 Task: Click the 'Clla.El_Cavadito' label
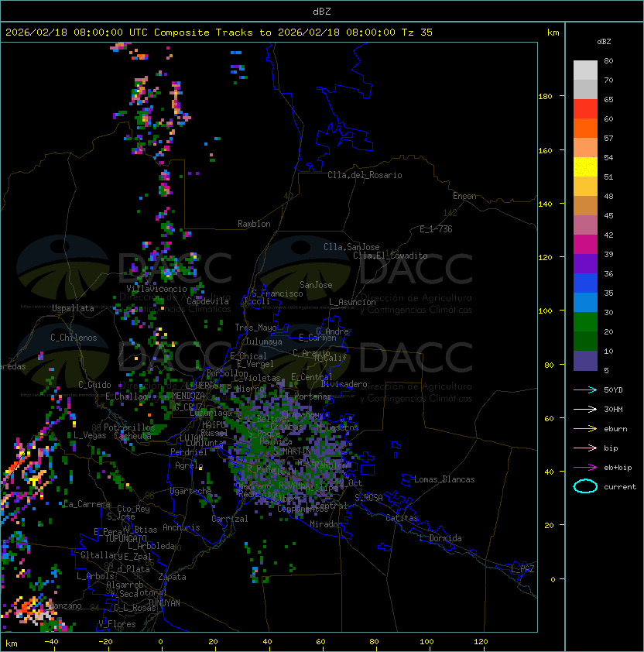coord(390,256)
